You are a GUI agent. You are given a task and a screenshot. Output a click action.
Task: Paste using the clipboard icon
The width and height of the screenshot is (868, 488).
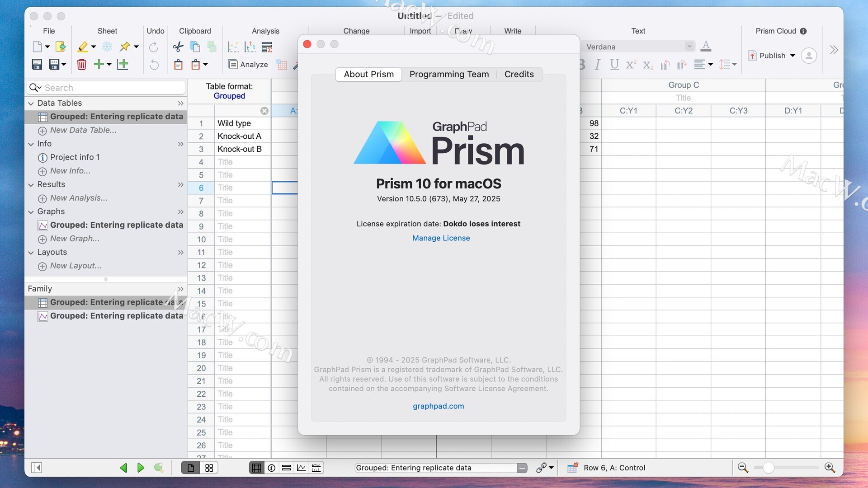[178, 65]
